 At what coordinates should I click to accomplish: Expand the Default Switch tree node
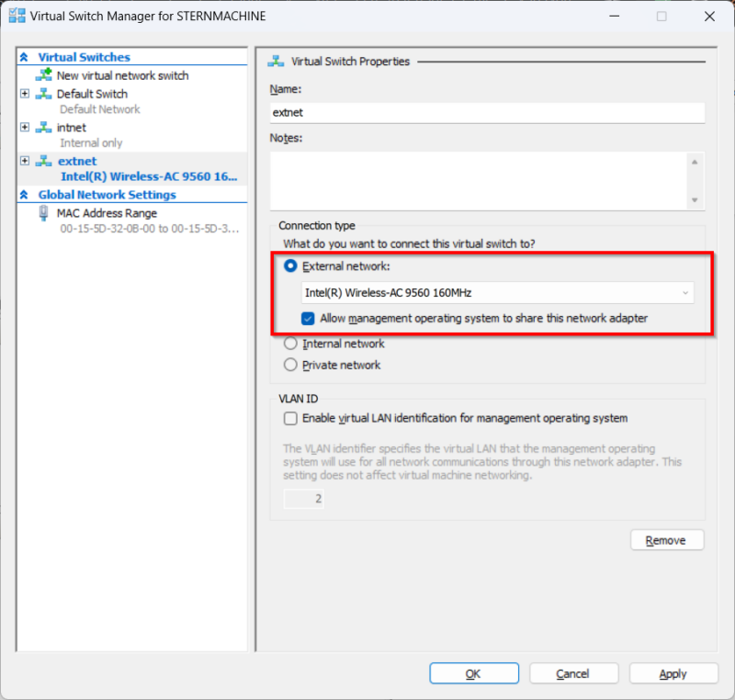[25, 94]
